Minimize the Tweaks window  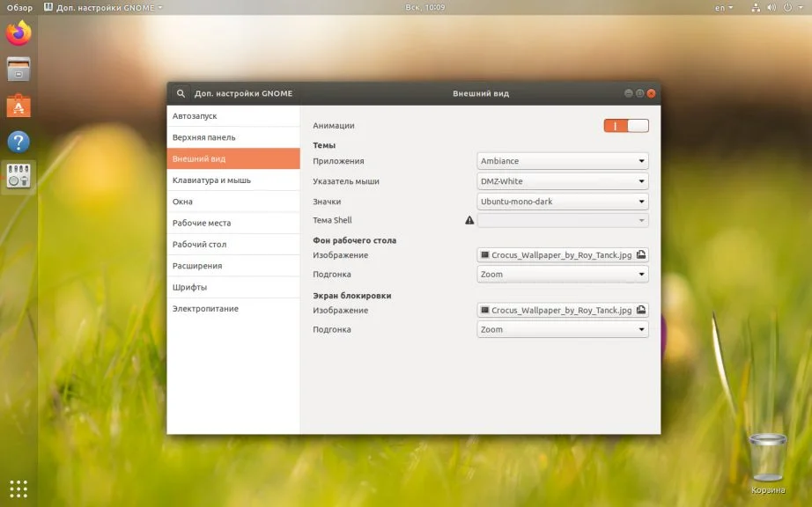tap(628, 93)
